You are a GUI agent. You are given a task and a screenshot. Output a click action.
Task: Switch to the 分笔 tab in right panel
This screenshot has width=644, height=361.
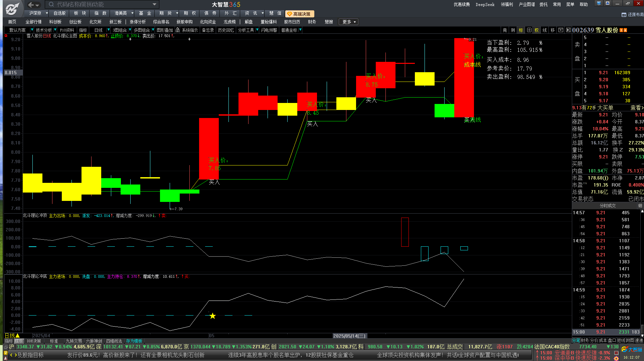(x=576, y=340)
